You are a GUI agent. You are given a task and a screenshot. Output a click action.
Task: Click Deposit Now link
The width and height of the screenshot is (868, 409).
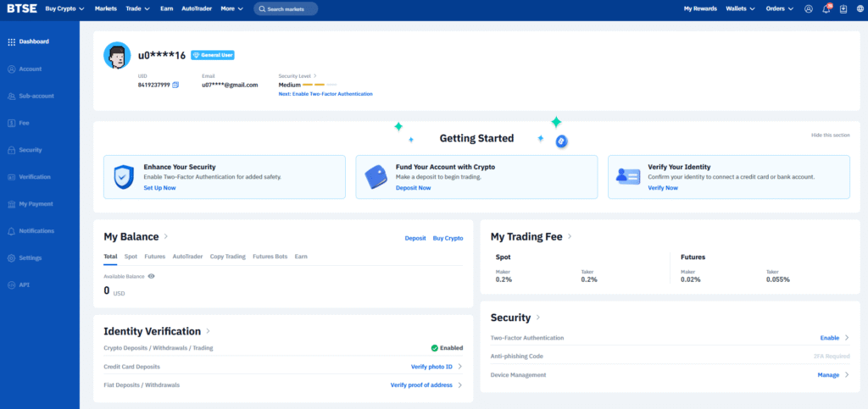pyautogui.click(x=413, y=188)
